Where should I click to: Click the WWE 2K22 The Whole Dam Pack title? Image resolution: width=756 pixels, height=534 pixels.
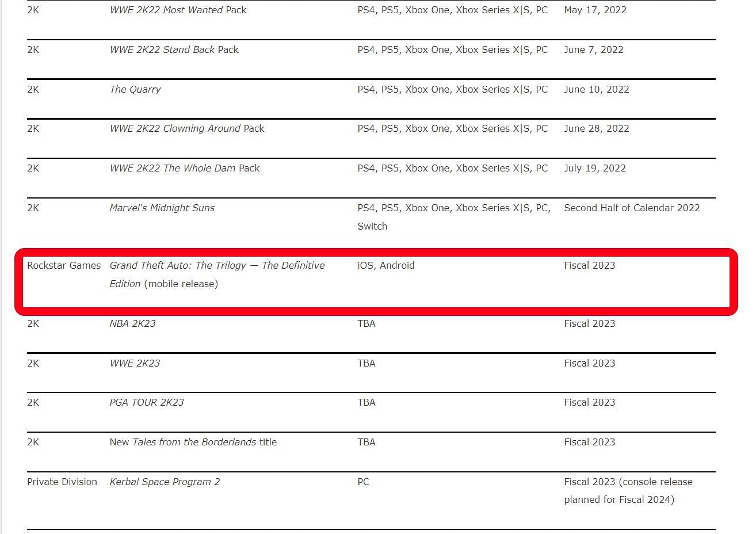point(185,168)
